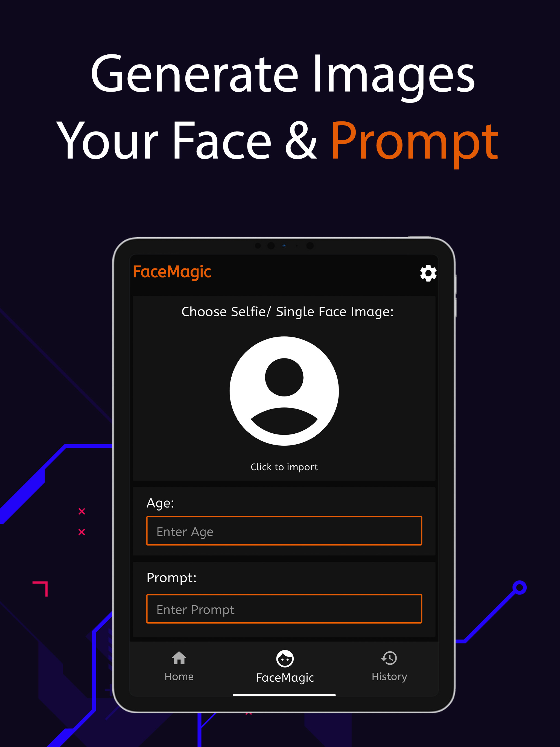Screen dimensions: 560x747
Task: Open the clock History icon
Action: 389,658
